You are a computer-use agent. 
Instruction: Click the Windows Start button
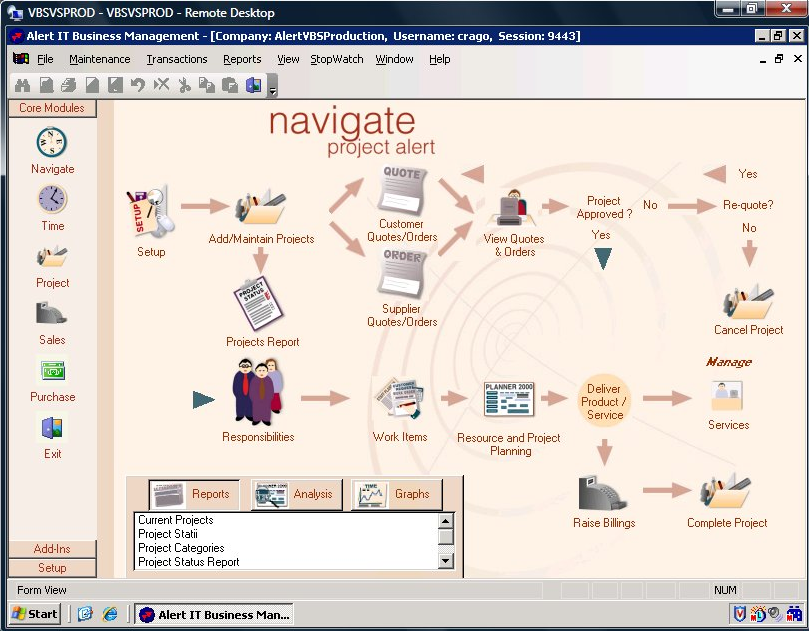click(x=35, y=614)
